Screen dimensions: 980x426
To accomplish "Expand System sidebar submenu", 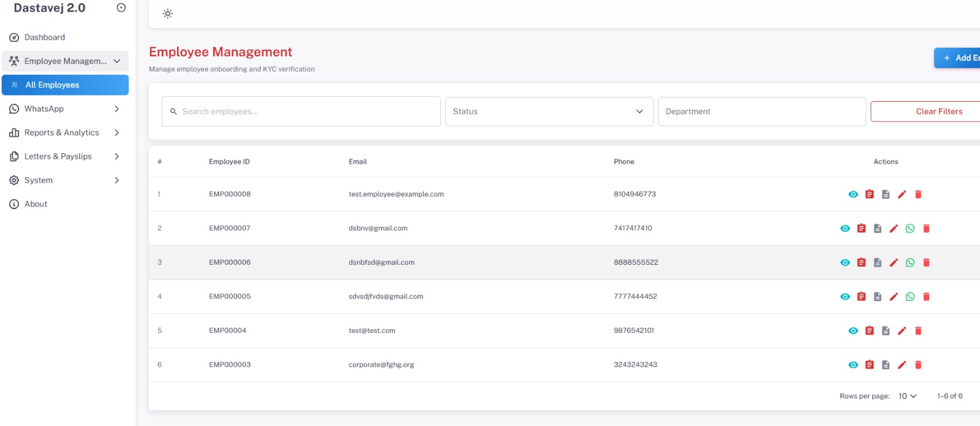I will 65,180.
